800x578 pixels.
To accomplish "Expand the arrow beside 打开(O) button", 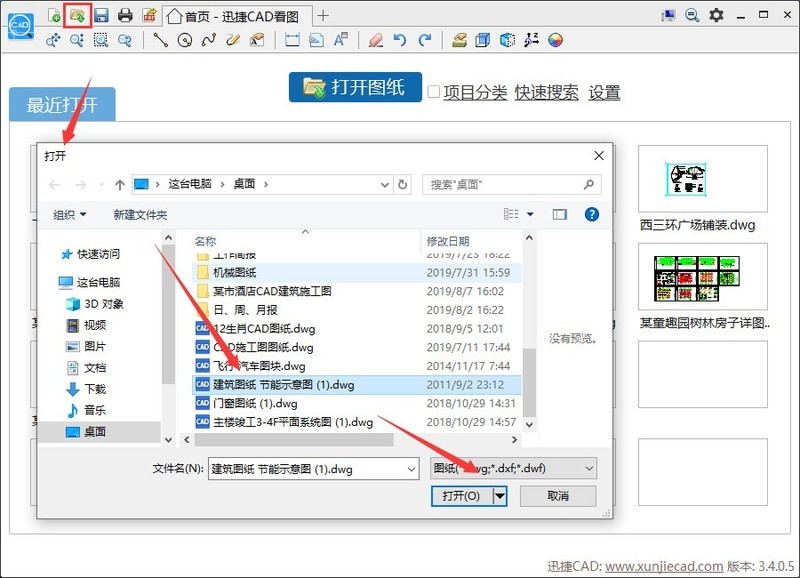I will (x=500, y=496).
